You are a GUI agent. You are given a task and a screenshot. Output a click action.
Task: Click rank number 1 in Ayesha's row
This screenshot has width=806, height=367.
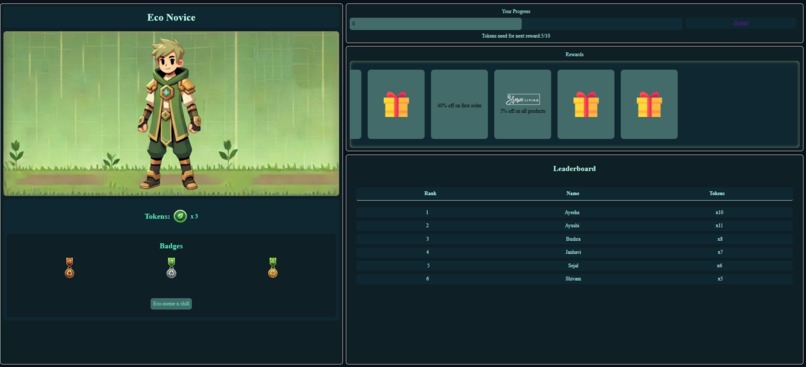(428, 212)
